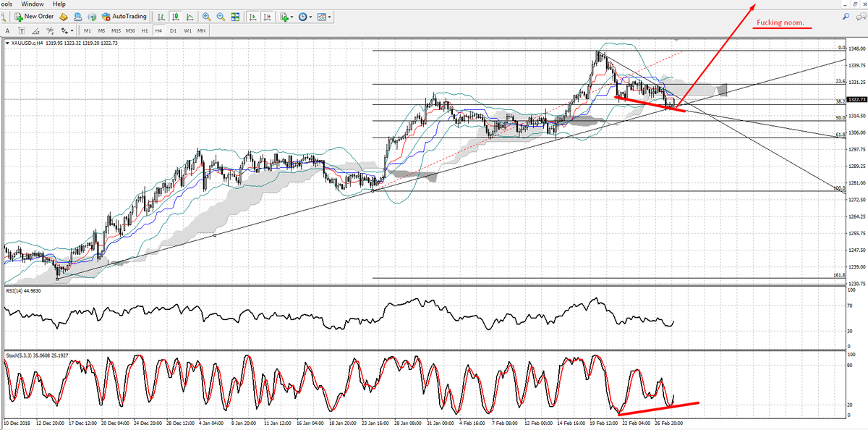
Task: Switch to the MN timeframe
Action: click(201, 31)
